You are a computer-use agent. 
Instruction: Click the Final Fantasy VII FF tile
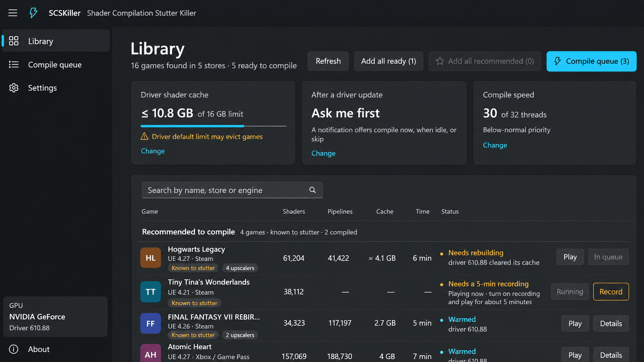pyautogui.click(x=151, y=323)
